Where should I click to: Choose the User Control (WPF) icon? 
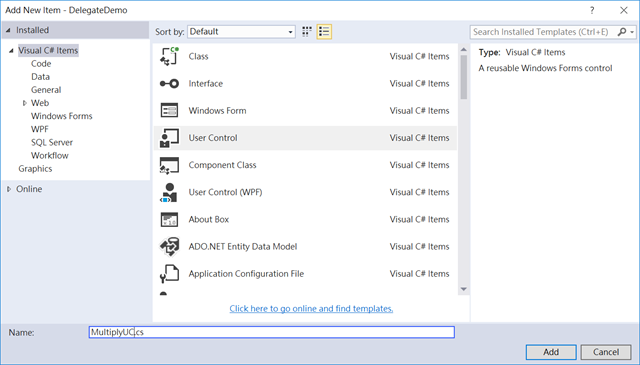[169, 192]
